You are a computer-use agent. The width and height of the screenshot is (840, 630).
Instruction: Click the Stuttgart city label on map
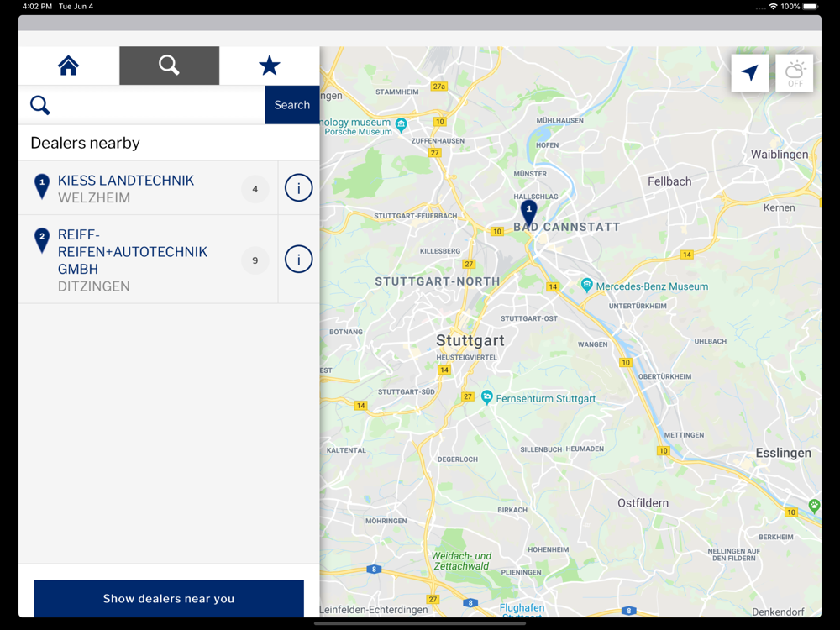470,340
